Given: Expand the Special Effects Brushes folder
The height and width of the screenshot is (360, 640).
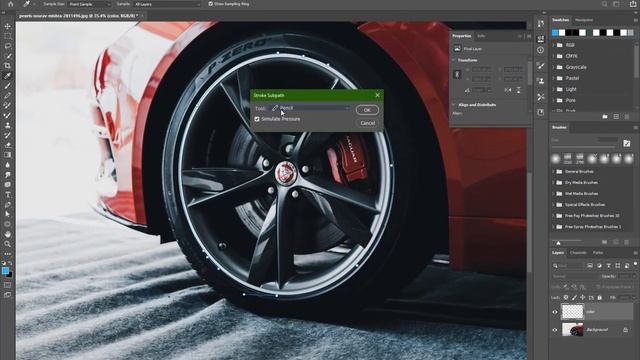Looking at the screenshot, I should (554, 204).
